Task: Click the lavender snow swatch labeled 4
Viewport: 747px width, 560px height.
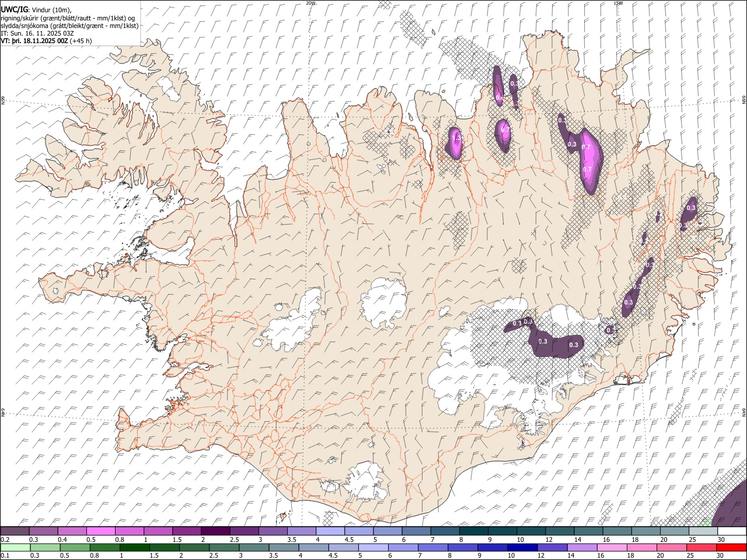Action: tap(330, 531)
